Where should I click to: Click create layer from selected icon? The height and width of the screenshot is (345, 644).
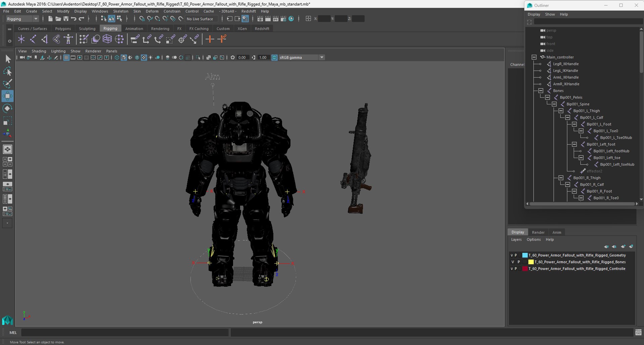click(631, 247)
